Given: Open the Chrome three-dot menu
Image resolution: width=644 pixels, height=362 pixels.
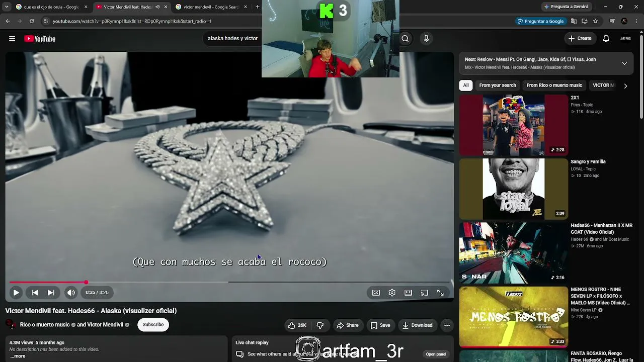Looking at the screenshot, I should [636, 21].
